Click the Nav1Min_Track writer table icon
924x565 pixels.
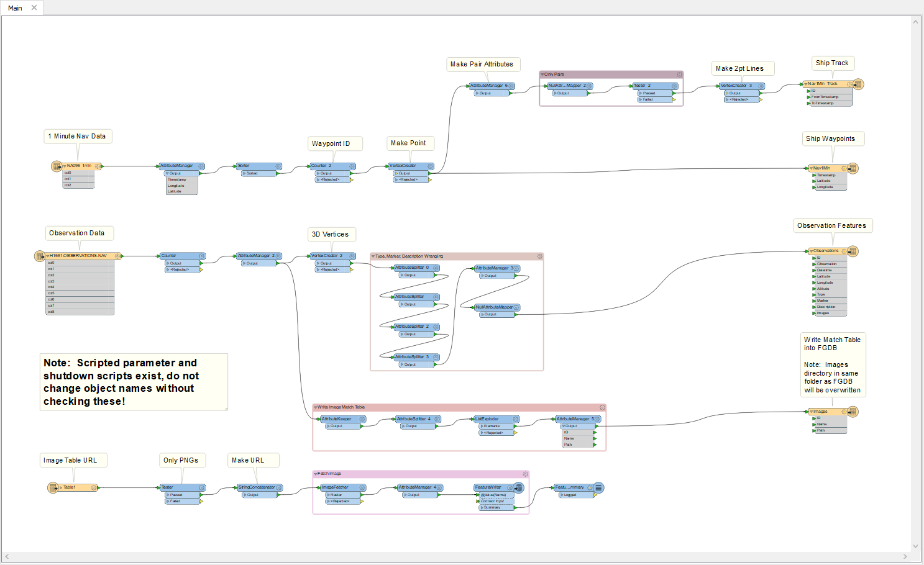[x=858, y=84]
